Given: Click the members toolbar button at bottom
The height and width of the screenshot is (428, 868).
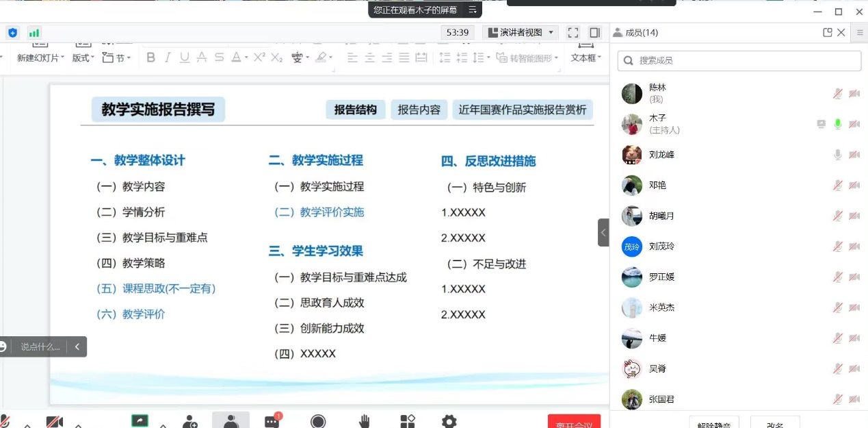Looking at the screenshot, I should 231,421.
